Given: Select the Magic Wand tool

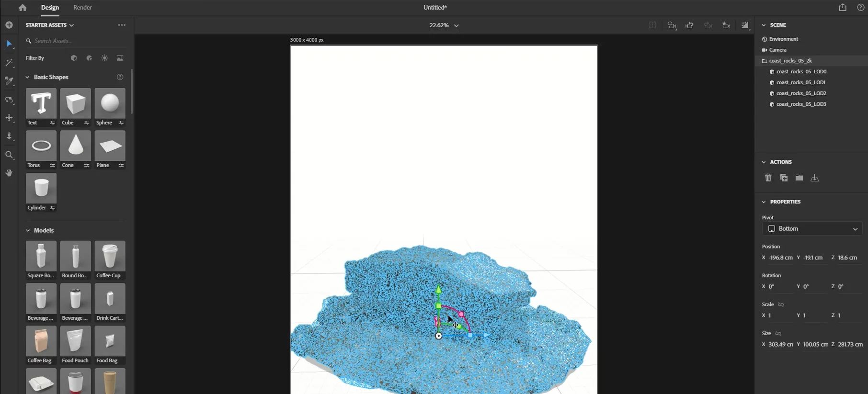Looking at the screenshot, I should click(9, 63).
